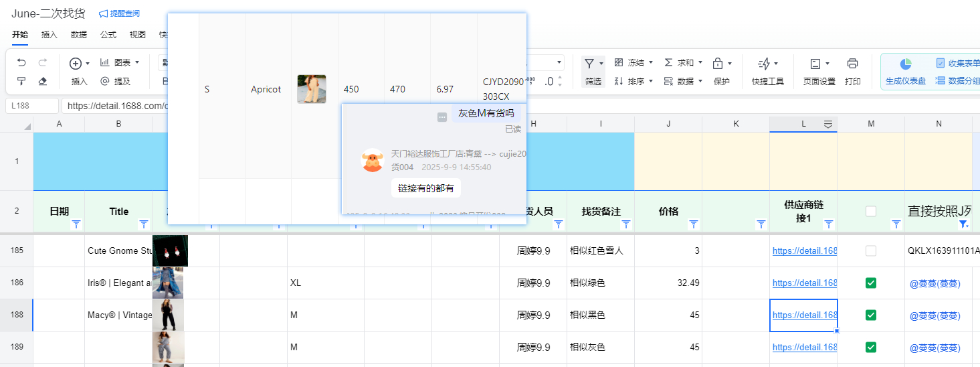Open filter dropdown on 价格 header
Screen dimensions: 980x367
(694, 224)
